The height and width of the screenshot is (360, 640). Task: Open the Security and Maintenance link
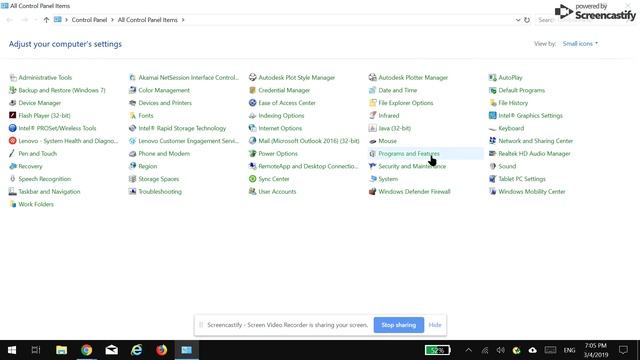412,166
